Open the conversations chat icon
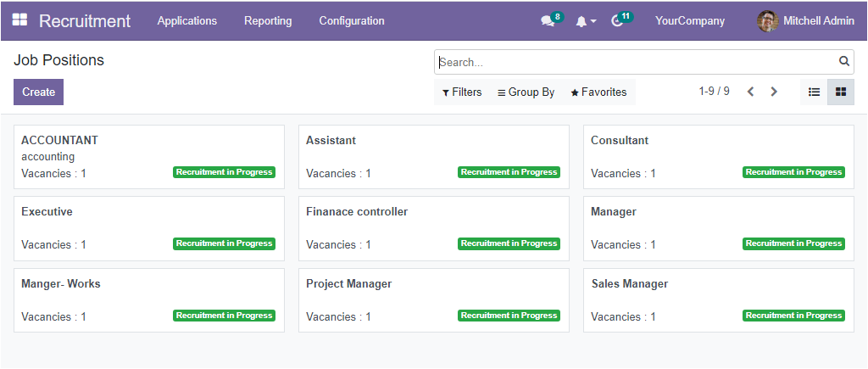Image resolution: width=868 pixels, height=369 pixels. pos(548,21)
